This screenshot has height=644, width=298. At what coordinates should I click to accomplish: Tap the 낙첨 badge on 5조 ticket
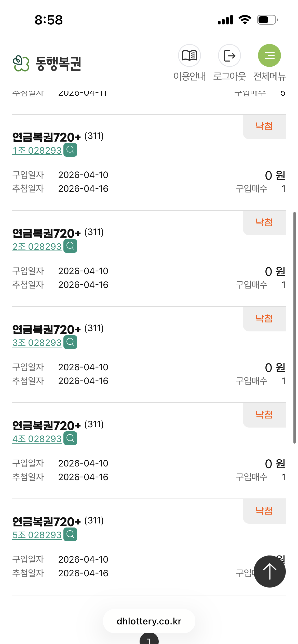pos(264,511)
